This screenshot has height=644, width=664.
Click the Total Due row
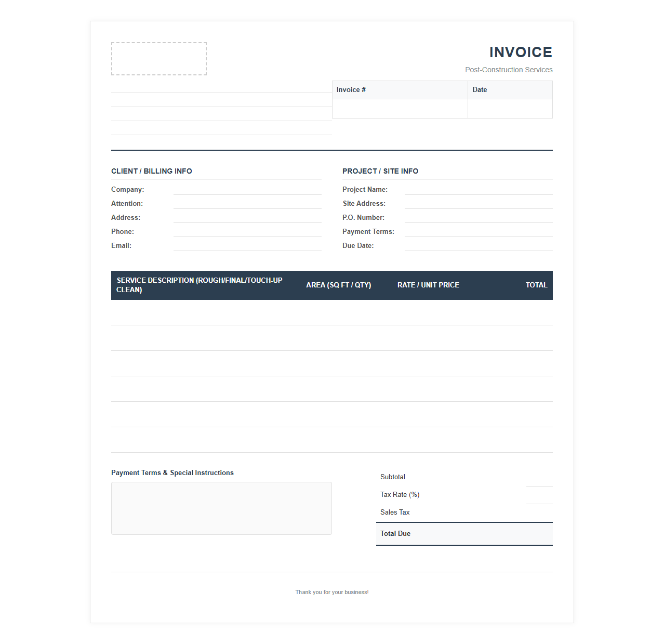pyautogui.click(x=464, y=534)
